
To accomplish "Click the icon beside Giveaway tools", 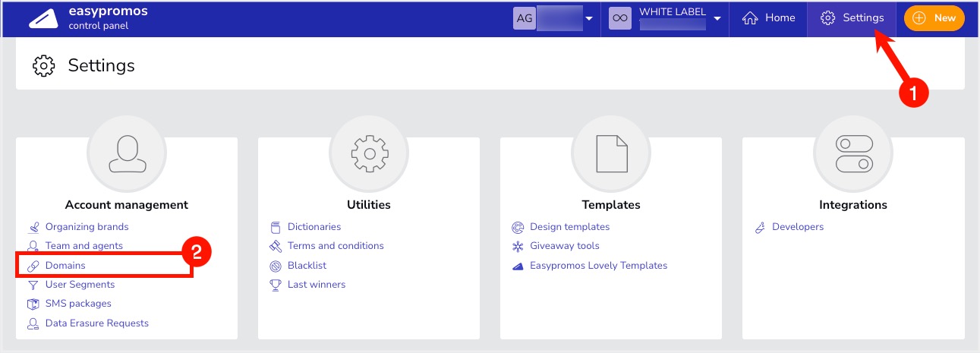I will tap(518, 246).
